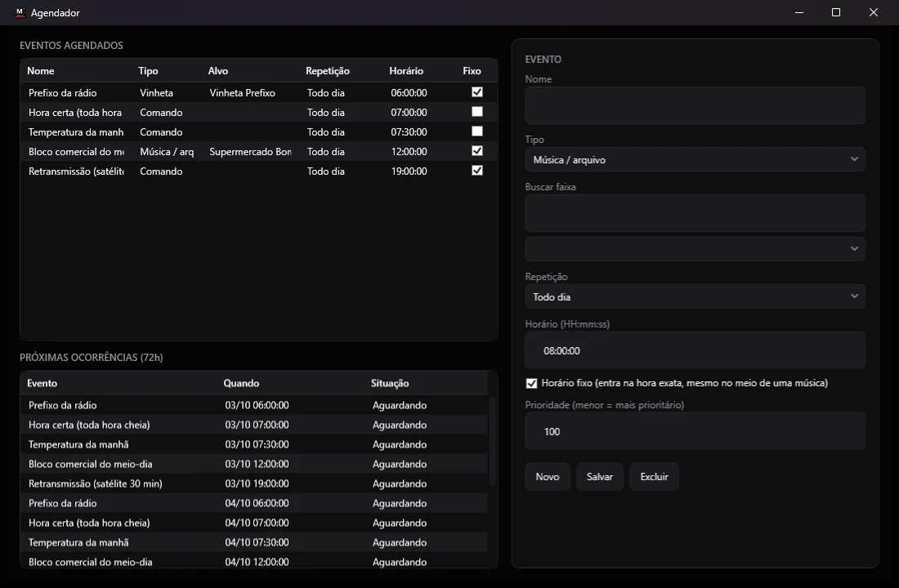Select the Temperatura da manhã event row
Screen dimensions: 899x588
tap(258, 131)
